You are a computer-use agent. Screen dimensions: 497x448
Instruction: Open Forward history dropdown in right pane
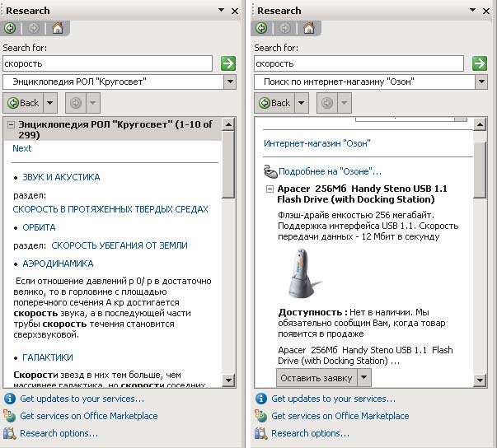[x=345, y=103]
